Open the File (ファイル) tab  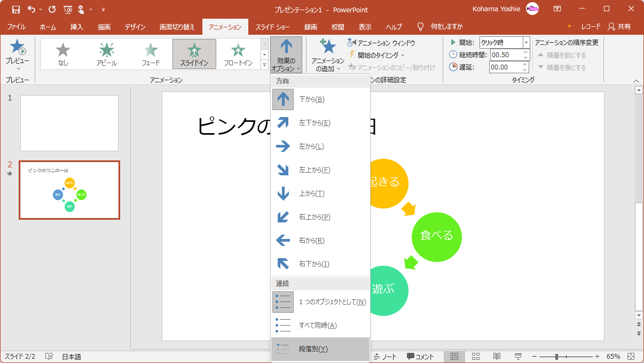point(16,27)
